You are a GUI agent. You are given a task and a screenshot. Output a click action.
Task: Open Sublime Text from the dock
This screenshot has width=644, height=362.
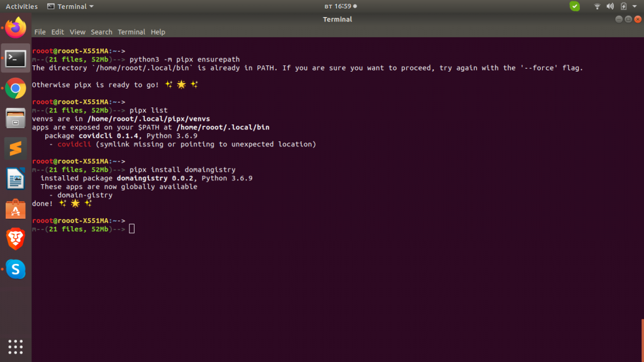coord(14,149)
